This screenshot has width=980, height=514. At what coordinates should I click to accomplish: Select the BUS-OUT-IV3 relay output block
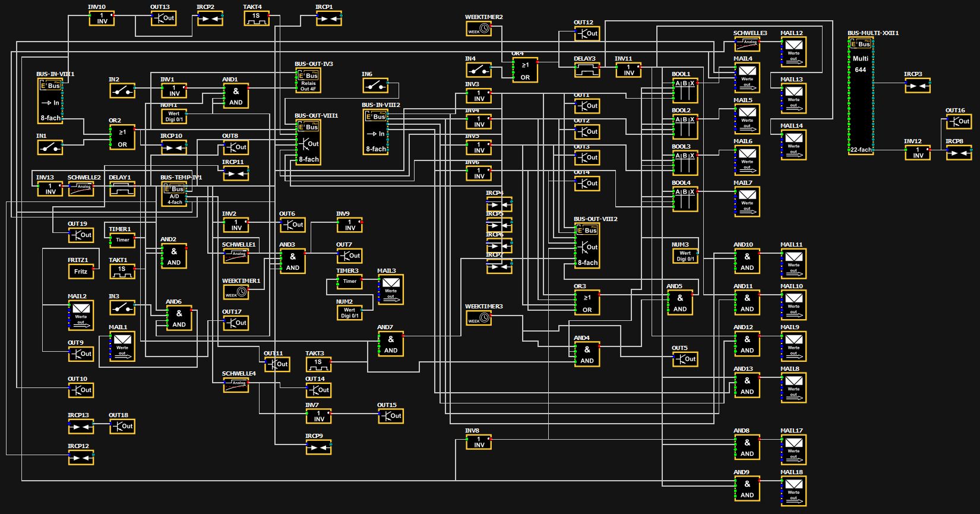coord(308,81)
